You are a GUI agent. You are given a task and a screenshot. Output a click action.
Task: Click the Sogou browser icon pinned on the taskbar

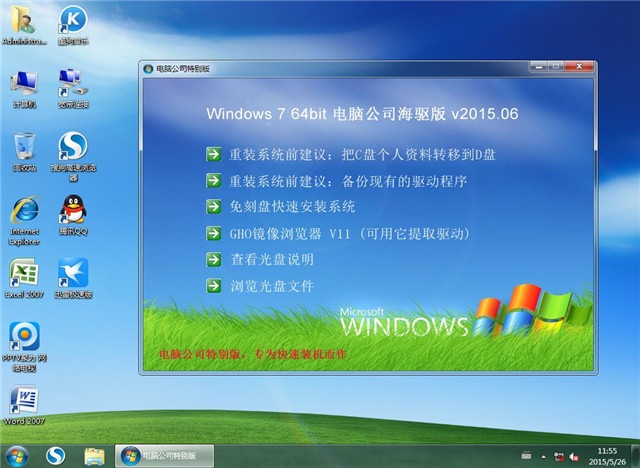[55, 455]
